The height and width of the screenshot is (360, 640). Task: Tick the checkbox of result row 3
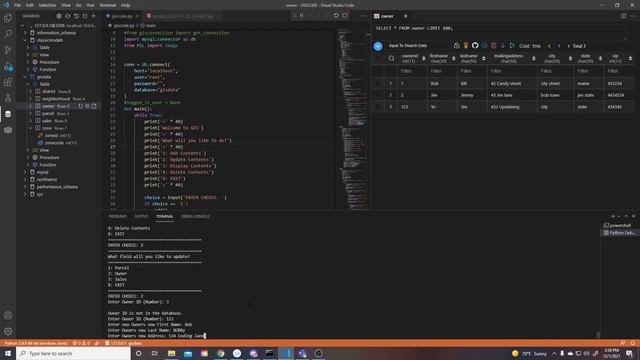(378, 107)
